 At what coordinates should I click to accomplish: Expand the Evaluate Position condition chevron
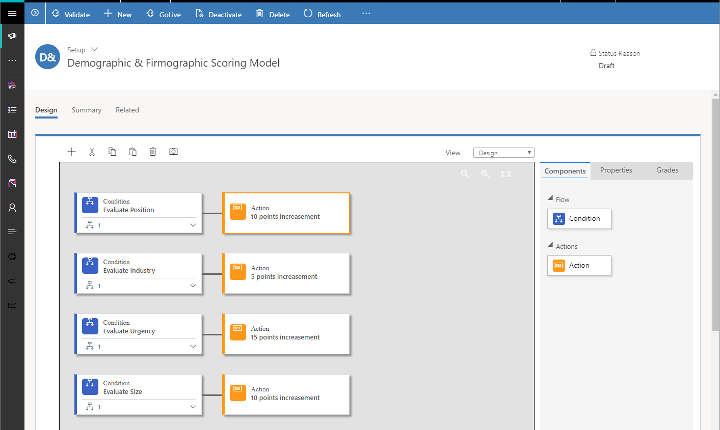[193, 225]
